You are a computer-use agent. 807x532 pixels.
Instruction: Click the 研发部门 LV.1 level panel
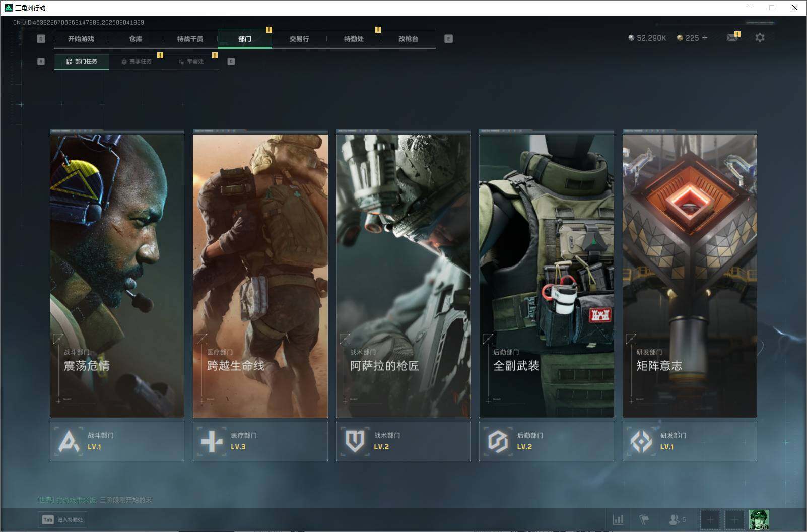click(690, 441)
